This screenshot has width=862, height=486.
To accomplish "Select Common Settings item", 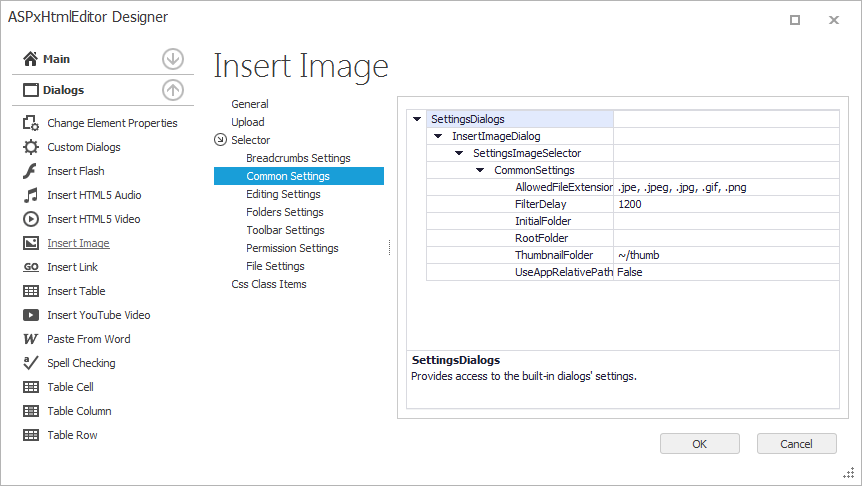I will (299, 176).
